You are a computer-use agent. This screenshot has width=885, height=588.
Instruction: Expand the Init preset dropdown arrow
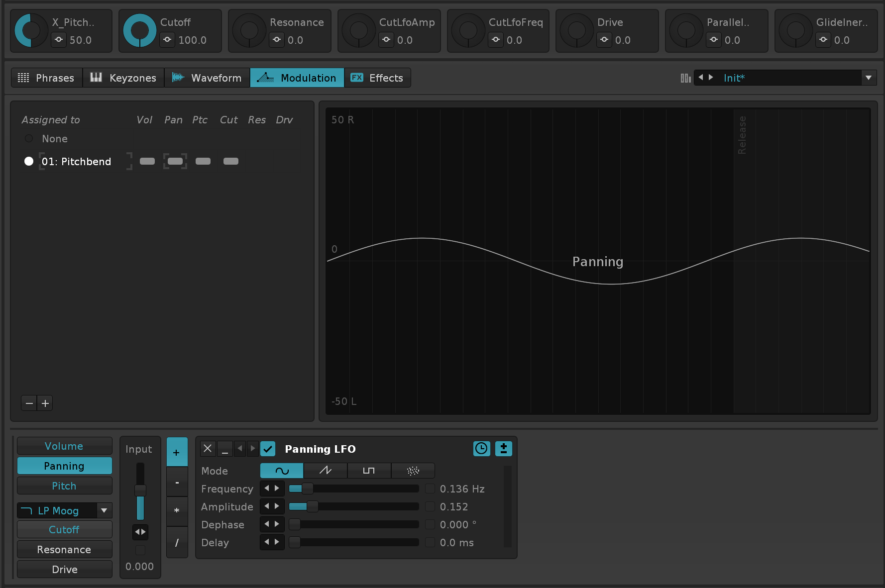(x=868, y=78)
